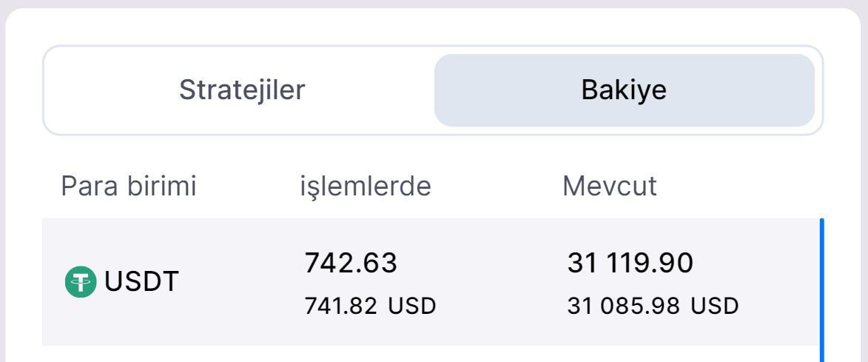The width and height of the screenshot is (868, 362).
Task: Click the USDT currency name
Action: point(142,282)
